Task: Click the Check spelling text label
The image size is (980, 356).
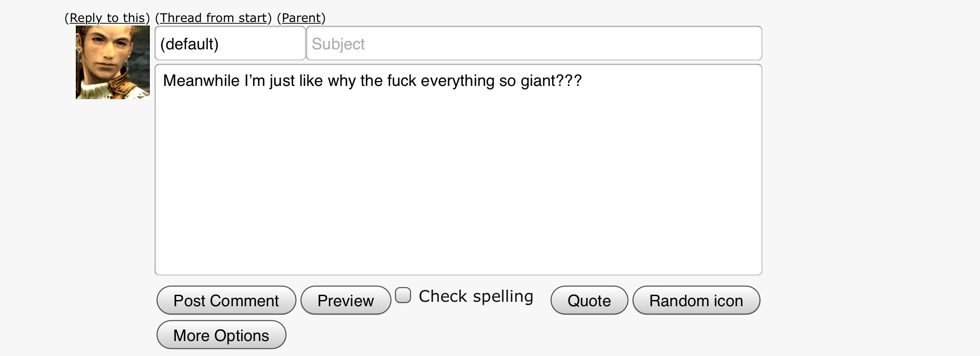Action: 476,297
